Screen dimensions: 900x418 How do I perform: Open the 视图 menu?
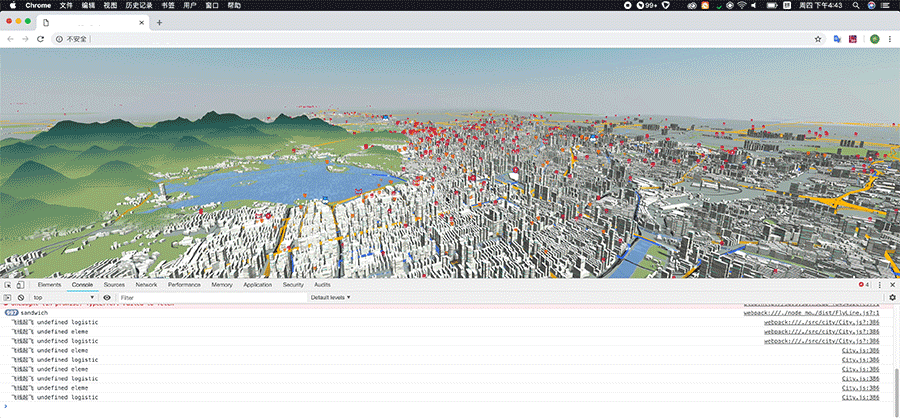(x=110, y=5)
